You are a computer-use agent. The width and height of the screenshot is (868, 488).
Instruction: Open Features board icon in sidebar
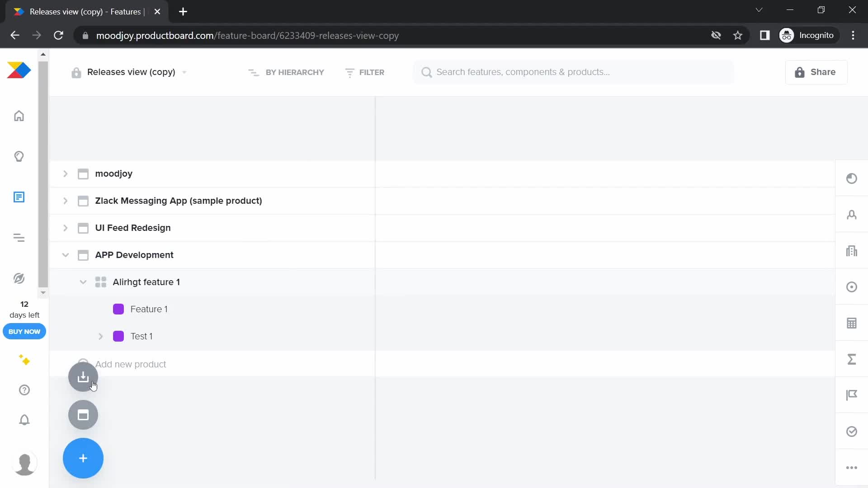pyautogui.click(x=19, y=197)
